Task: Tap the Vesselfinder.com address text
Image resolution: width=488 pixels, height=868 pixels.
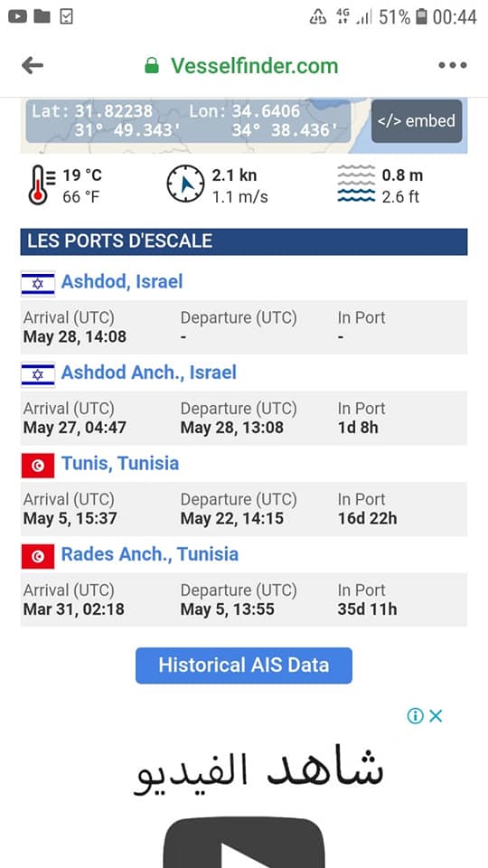Action: coord(254,66)
